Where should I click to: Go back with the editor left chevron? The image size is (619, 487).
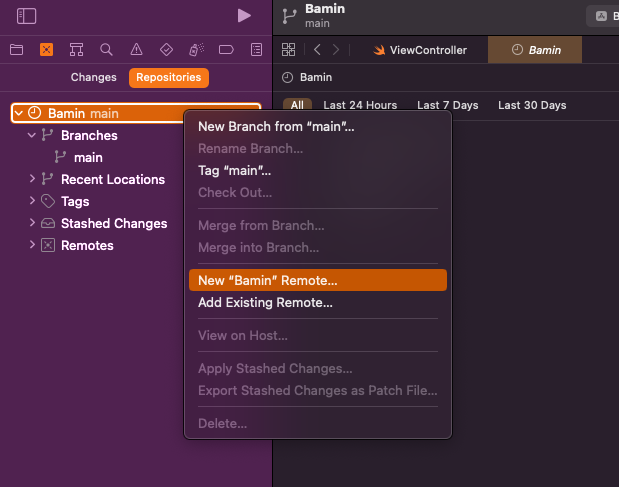pos(317,50)
